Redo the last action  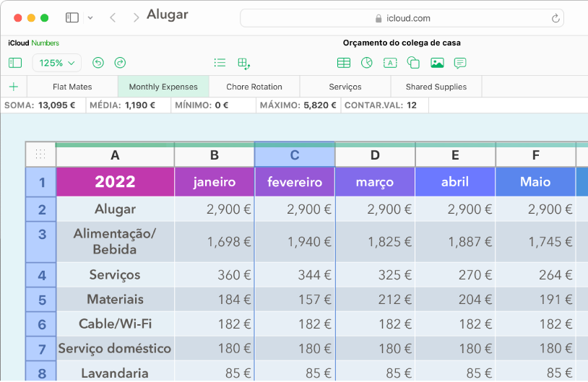pos(120,63)
